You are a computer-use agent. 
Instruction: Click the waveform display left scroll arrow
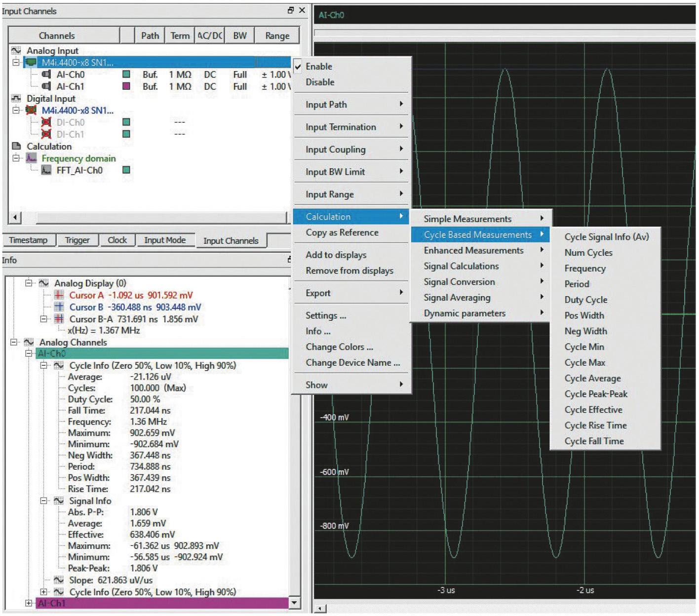click(x=320, y=609)
